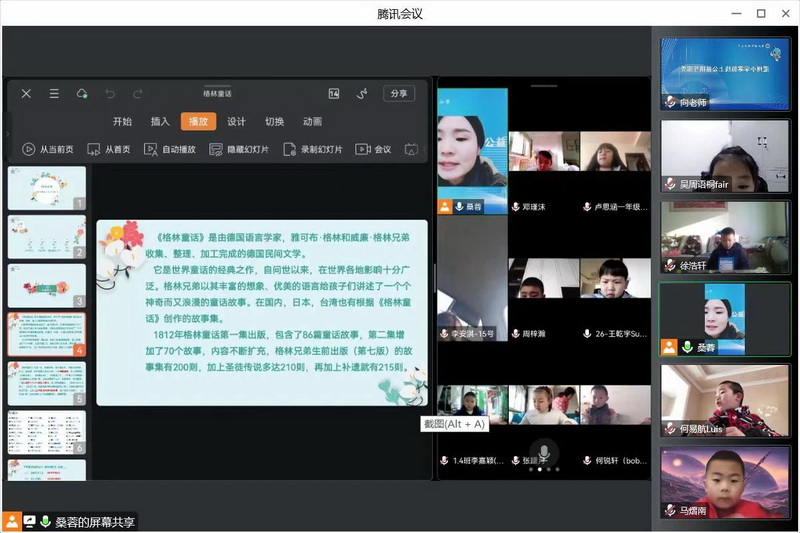800x533 pixels.
Task: Switch to the 开始 tab
Action: [x=122, y=122]
